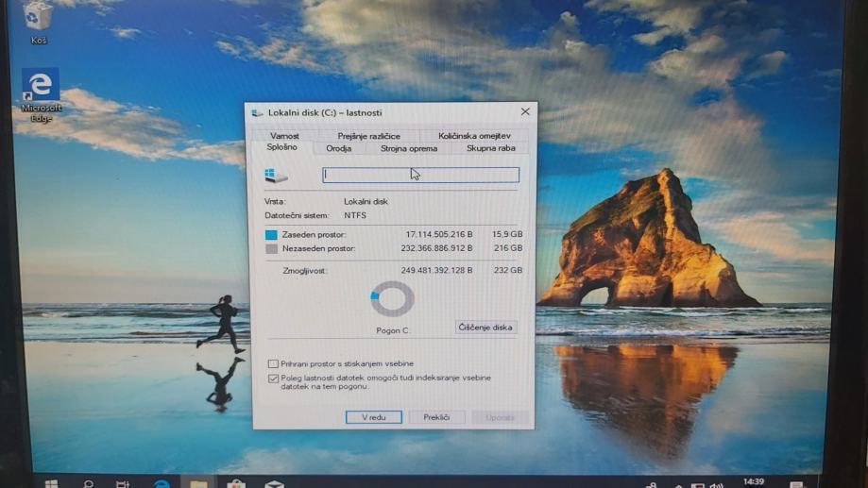
Task: Launch Edge from the taskbar
Action: 162,483
